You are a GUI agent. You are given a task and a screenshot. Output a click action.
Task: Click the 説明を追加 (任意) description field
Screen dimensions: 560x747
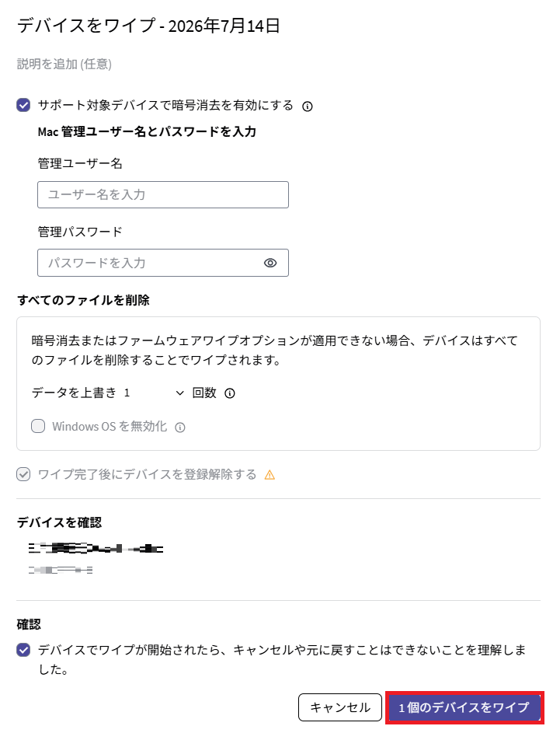pos(64,64)
